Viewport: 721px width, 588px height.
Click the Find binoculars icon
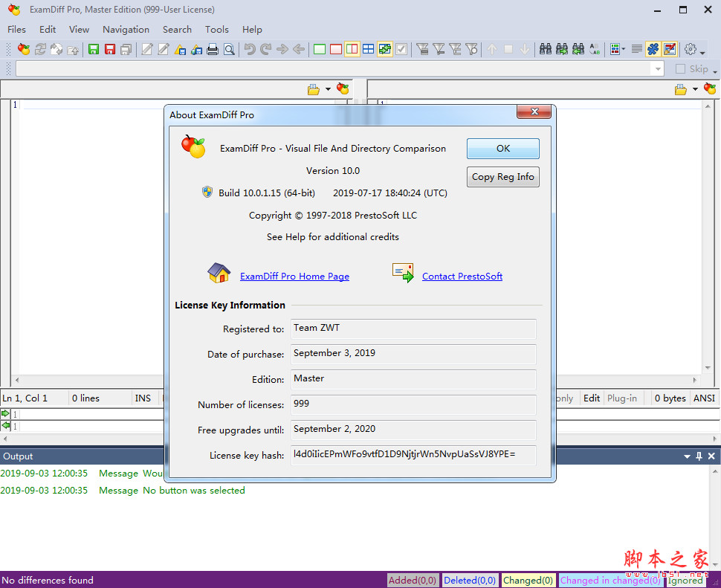pos(546,49)
